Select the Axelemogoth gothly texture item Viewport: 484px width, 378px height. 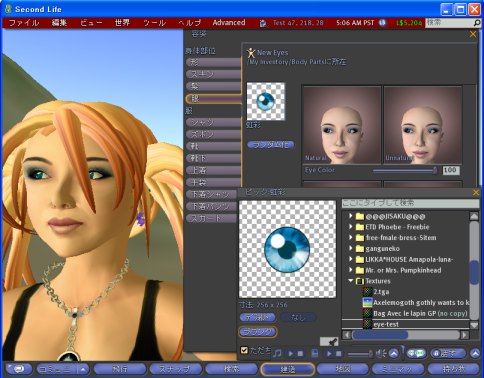(416, 302)
